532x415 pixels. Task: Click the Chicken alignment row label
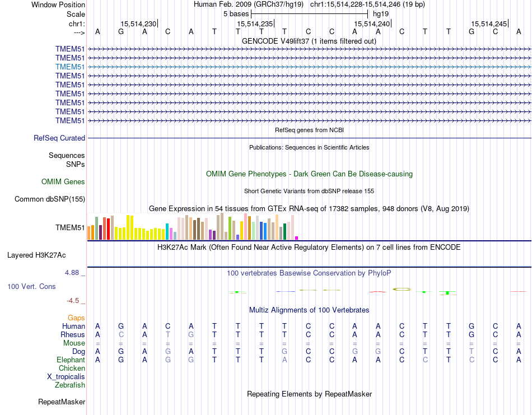click(72, 368)
